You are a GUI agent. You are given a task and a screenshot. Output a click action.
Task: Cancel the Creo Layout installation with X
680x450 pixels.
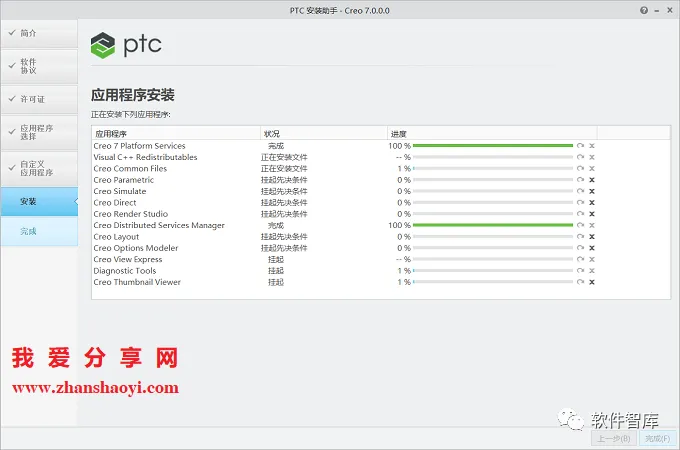pyautogui.click(x=592, y=236)
